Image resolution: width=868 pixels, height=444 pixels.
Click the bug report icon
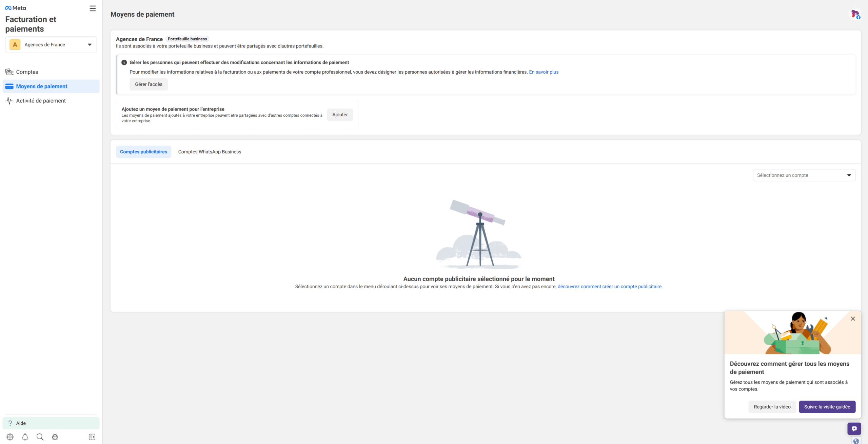55,437
